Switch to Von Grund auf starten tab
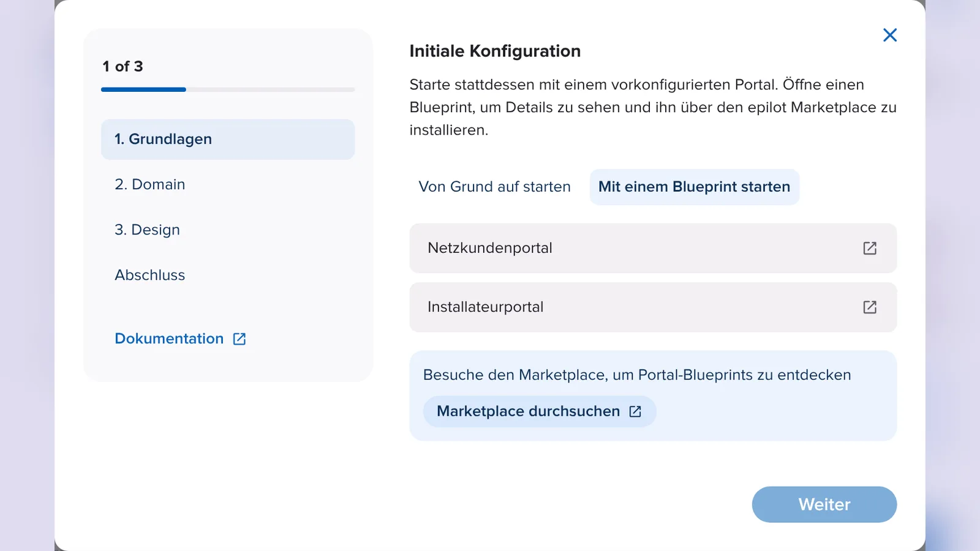Image resolution: width=980 pixels, height=551 pixels. tap(495, 187)
